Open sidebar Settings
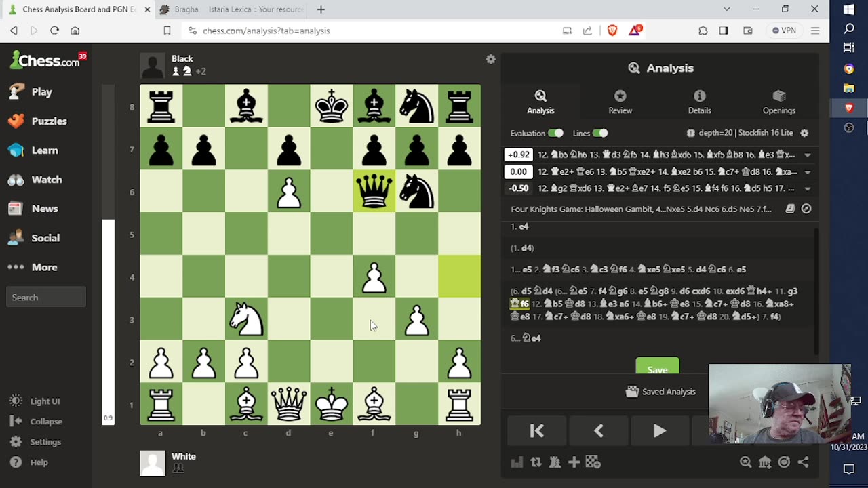Screen dimensions: 868x488 (36, 442)
